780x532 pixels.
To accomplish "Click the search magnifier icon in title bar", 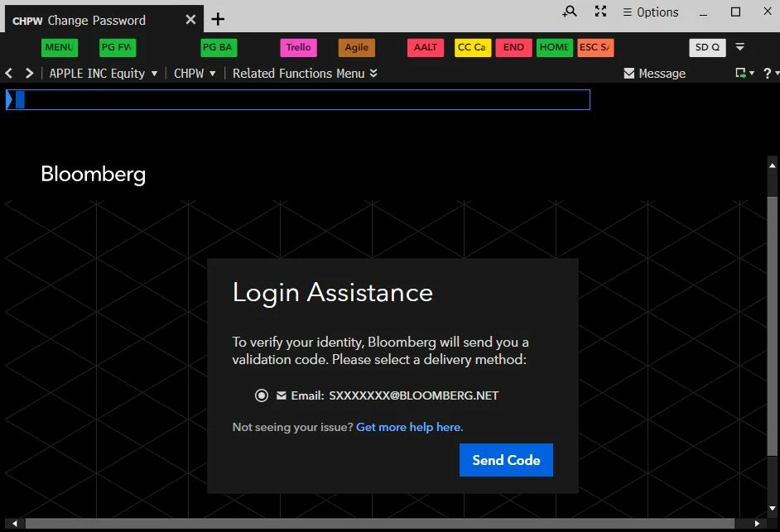I will point(570,12).
